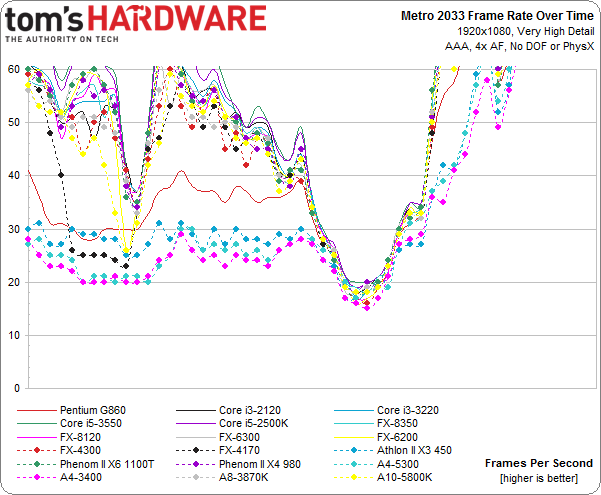The image size is (601, 495).
Task: Click the tom's HARDWARE logo
Action: pos(135,22)
